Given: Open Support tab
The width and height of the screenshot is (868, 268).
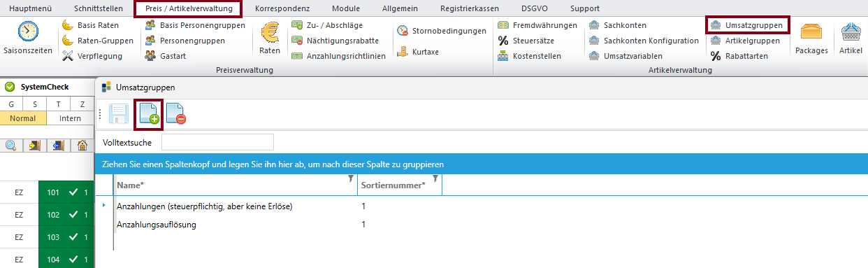Looking at the screenshot, I should (585, 8).
